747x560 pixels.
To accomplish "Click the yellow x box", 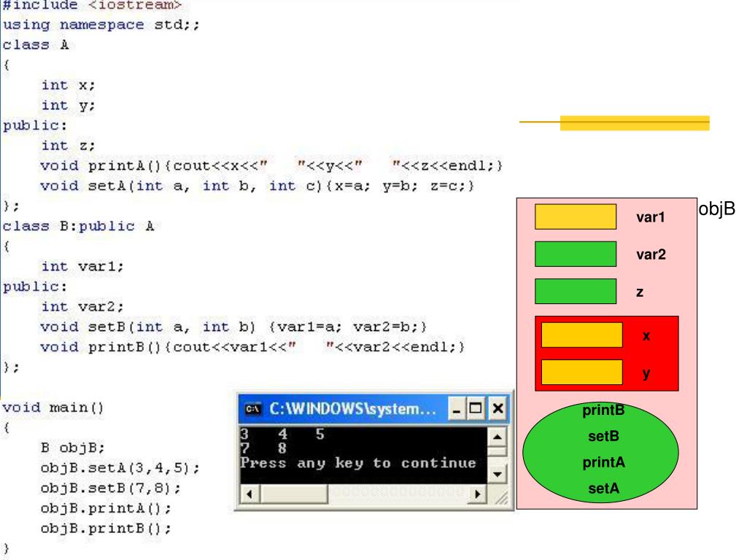I will coord(581,335).
